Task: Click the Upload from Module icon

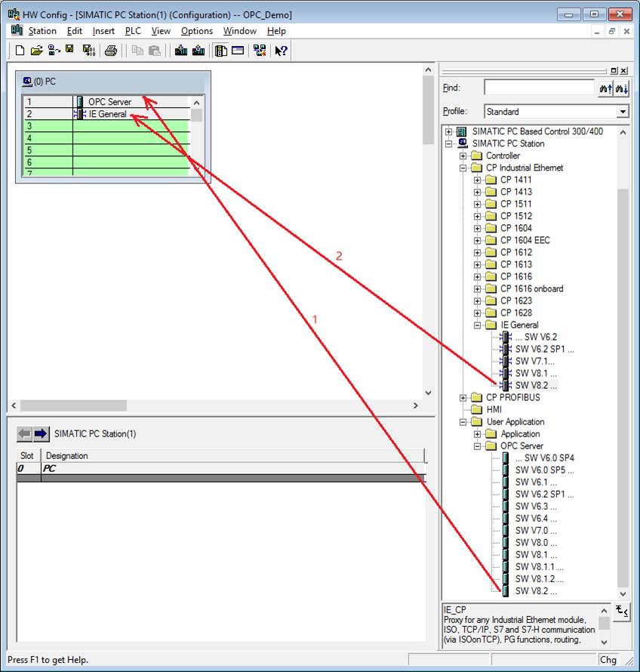Action: pyautogui.click(x=198, y=51)
